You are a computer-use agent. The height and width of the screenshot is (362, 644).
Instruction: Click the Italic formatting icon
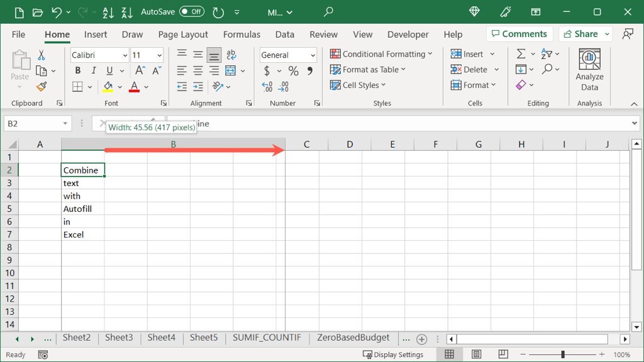(94, 71)
